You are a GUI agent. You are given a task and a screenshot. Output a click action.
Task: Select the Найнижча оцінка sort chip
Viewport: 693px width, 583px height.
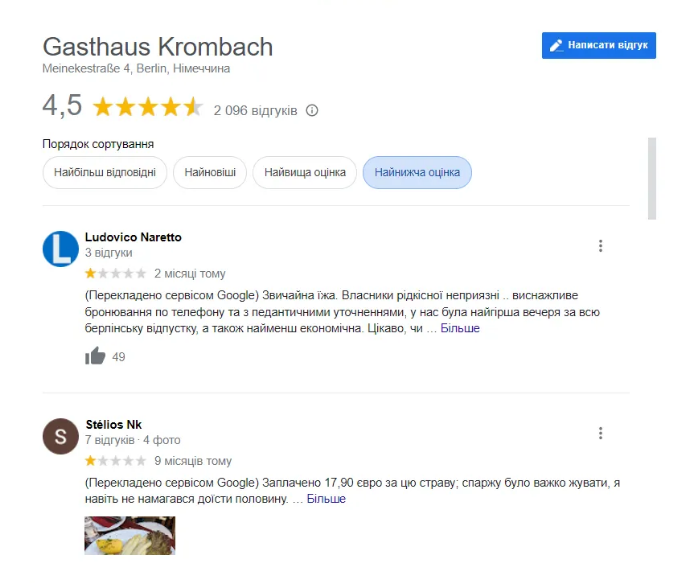pos(417,172)
